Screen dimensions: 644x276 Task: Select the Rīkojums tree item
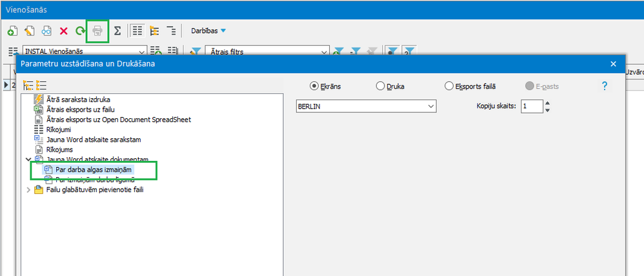(59, 150)
